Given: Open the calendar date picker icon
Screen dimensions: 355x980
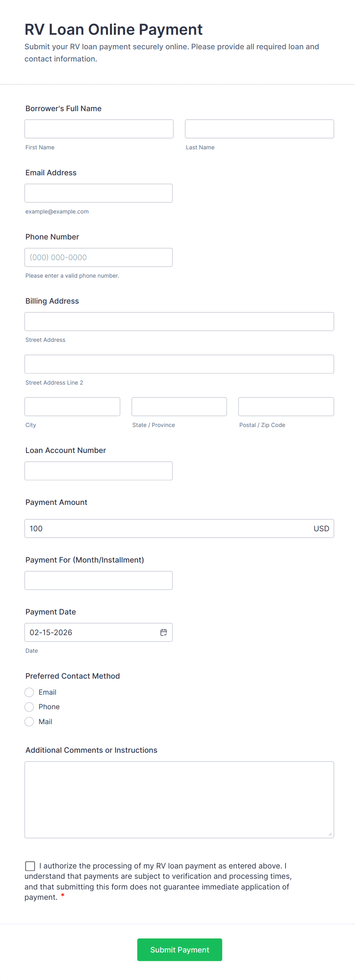Looking at the screenshot, I should click(163, 632).
